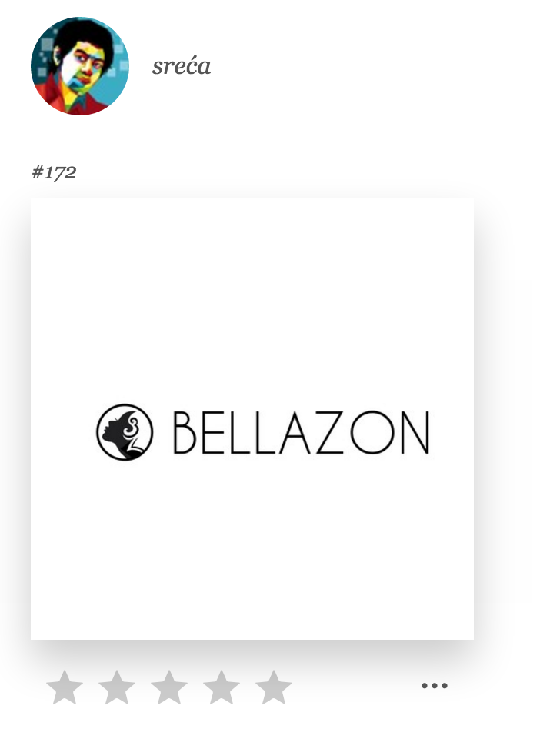
Task: Give the entry a five-star rating
Action: pos(274,687)
